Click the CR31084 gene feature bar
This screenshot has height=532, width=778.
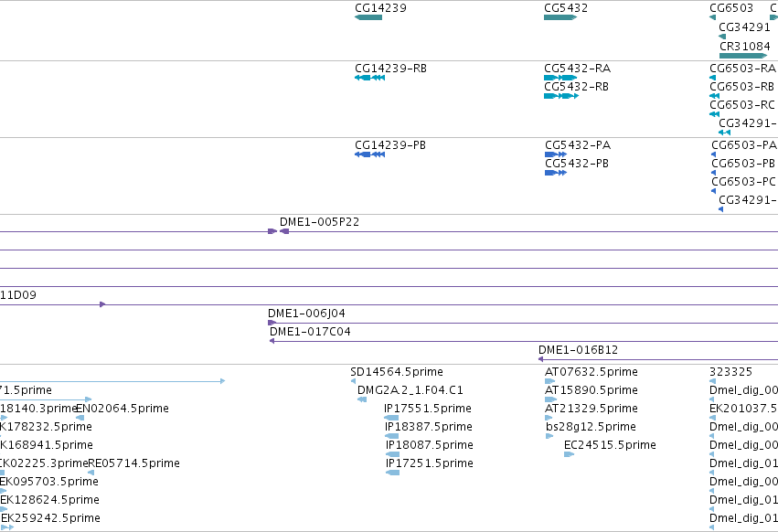coord(743,56)
